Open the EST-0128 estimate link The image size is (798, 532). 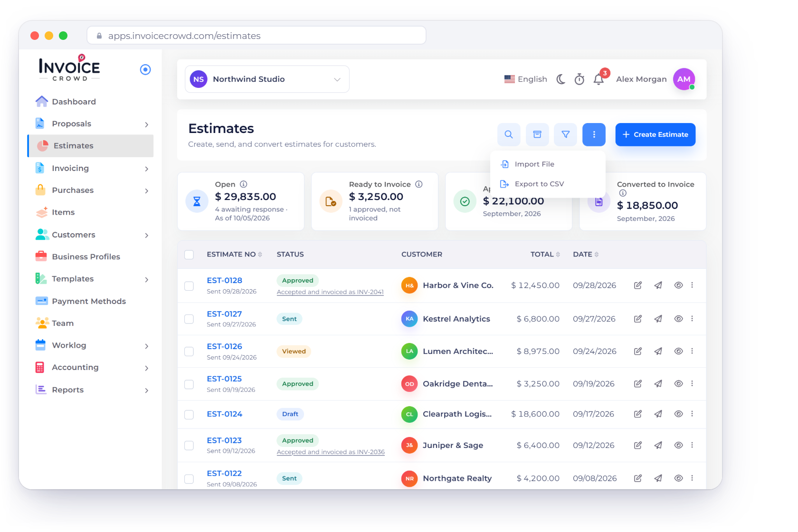(x=225, y=281)
